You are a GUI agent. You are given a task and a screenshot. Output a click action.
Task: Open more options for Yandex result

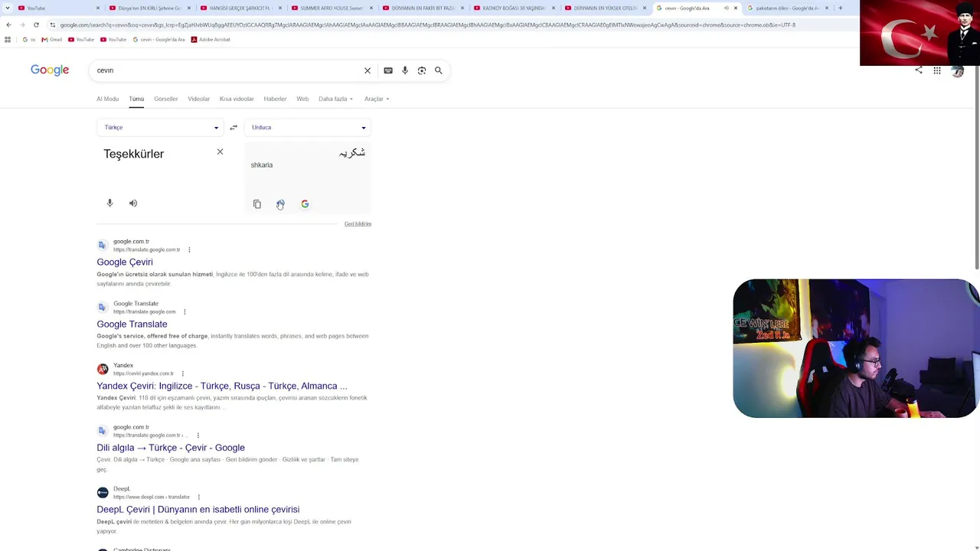[182, 373]
